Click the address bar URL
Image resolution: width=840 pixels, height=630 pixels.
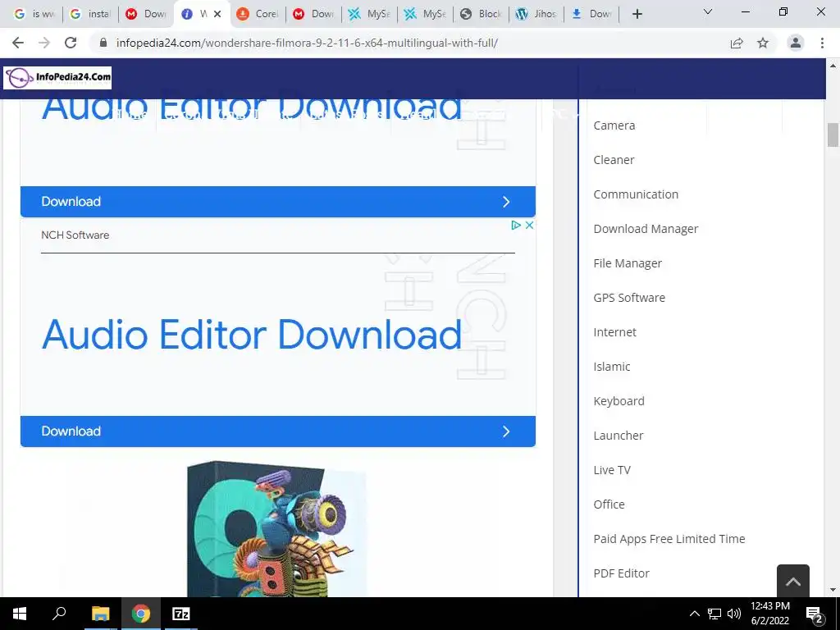[307, 43]
